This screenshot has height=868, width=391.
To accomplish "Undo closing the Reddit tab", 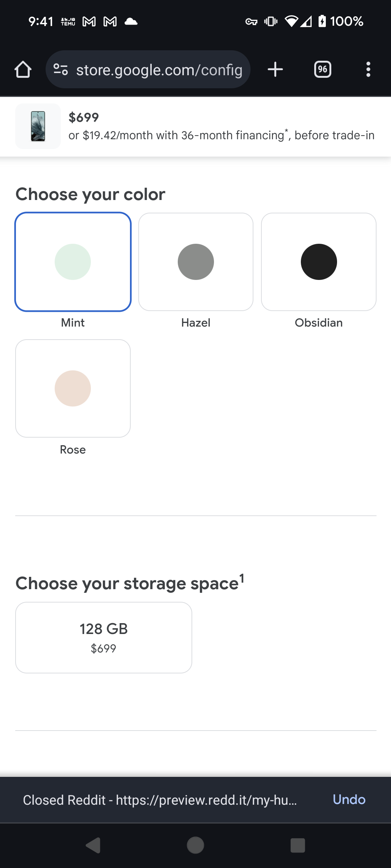I will coord(349,800).
